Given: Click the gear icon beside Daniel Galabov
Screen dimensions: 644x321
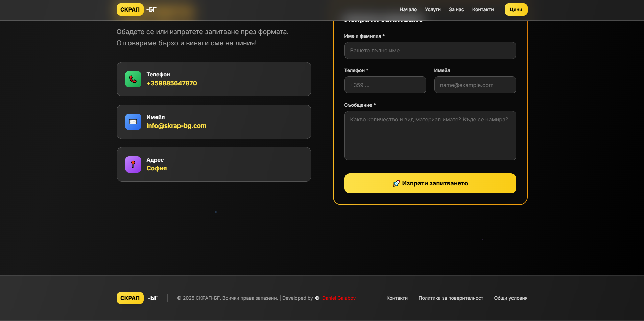Looking at the screenshot, I should [317, 298].
